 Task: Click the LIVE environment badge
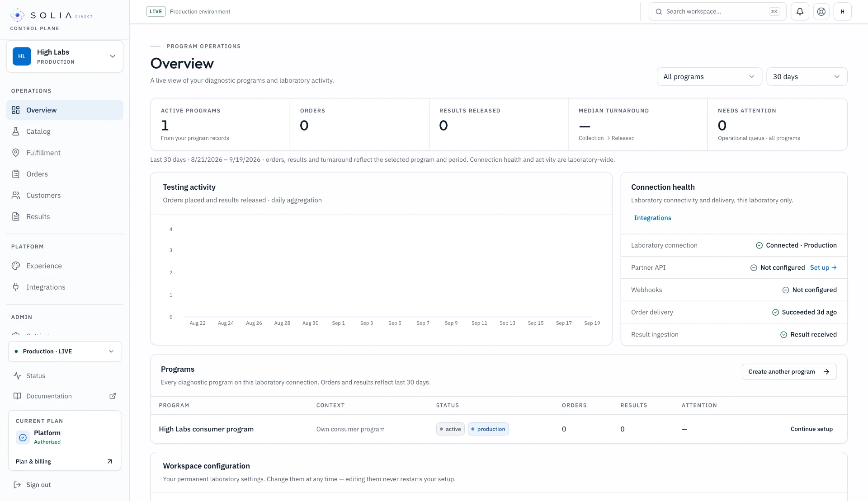[x=156, y=12]
